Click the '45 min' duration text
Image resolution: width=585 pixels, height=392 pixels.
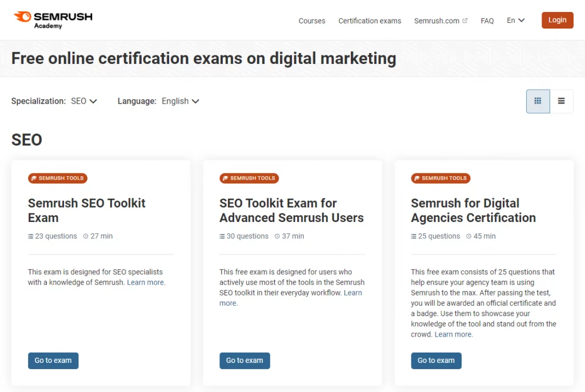484,236
